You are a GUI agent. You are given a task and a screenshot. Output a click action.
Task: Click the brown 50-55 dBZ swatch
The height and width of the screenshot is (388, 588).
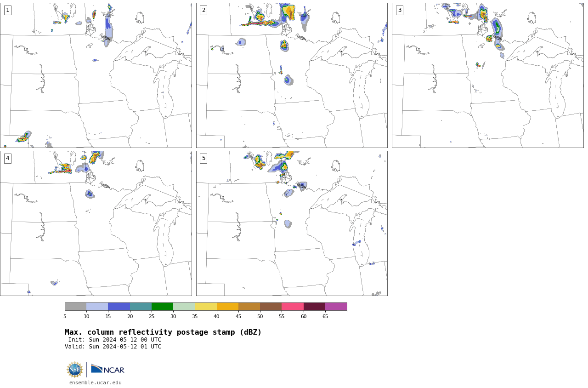271,307
